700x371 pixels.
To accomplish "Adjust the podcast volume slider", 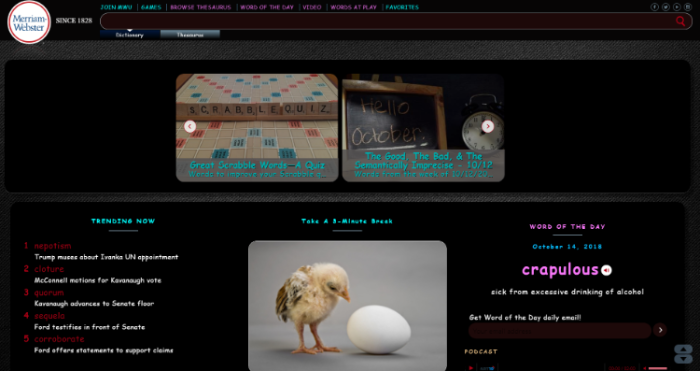I will 658,368.
